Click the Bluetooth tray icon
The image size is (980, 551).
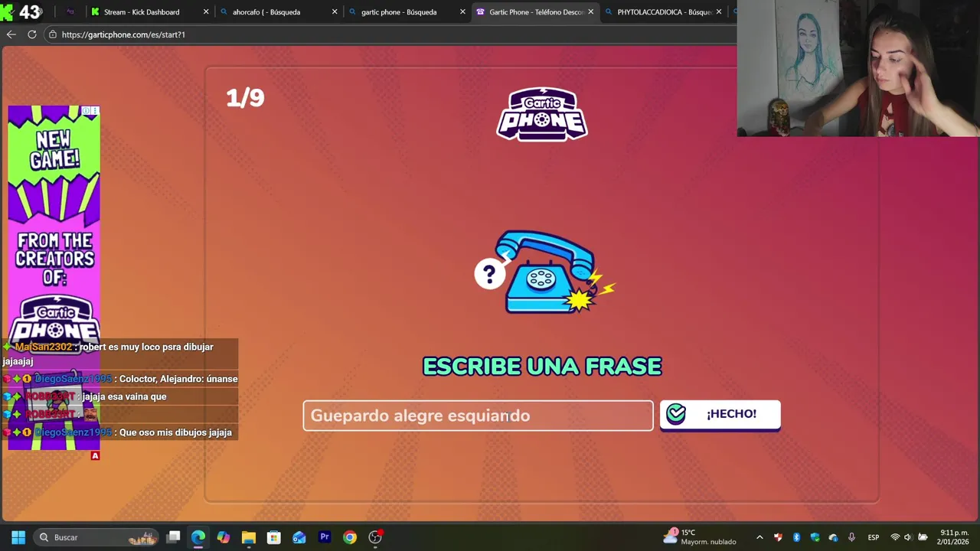(796, 537)
